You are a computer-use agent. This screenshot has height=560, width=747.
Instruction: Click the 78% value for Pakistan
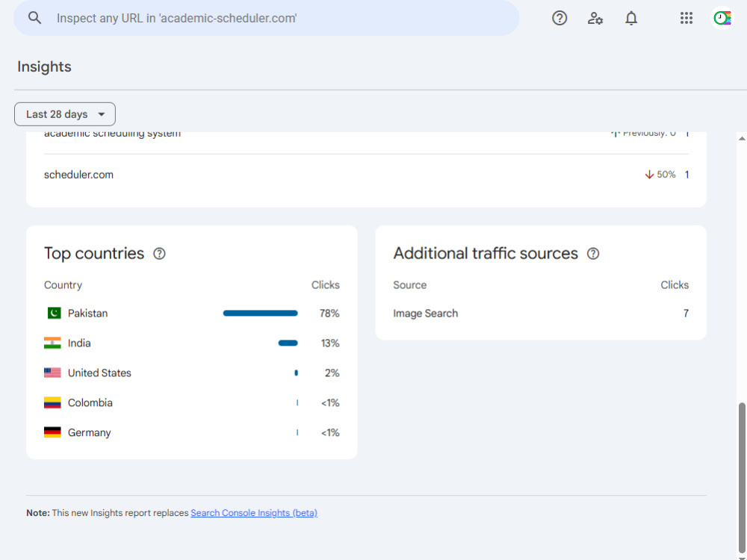(329, 314)
